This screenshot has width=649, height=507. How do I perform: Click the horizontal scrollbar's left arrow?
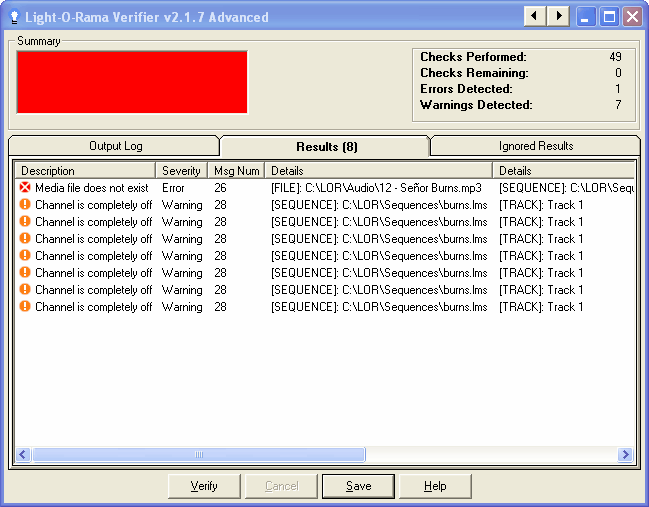coord(24,455)
